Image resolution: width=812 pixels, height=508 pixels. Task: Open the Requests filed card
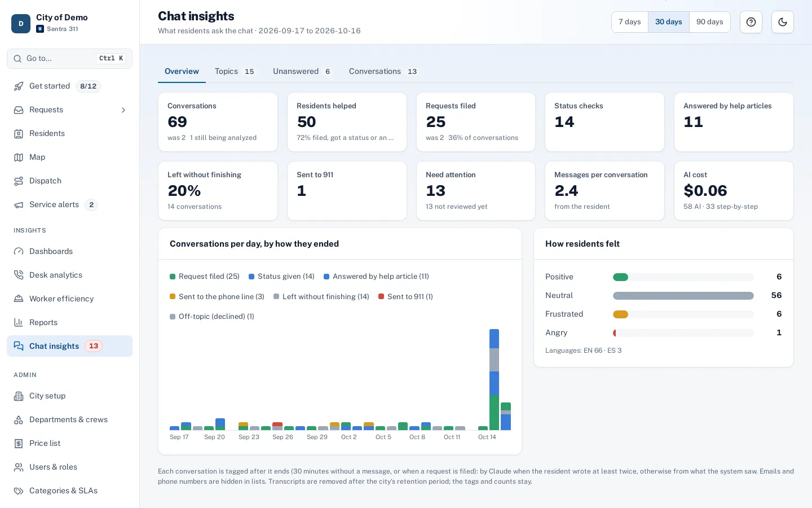(476, 122)
